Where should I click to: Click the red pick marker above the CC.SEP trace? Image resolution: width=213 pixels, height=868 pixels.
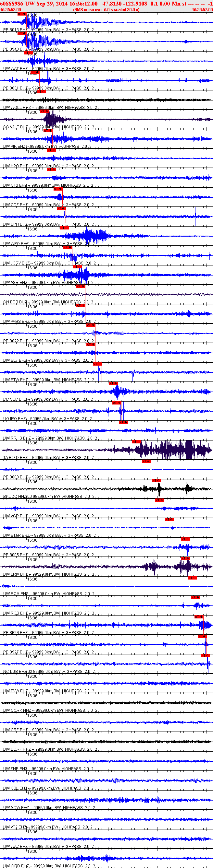(x=113, y=383)
